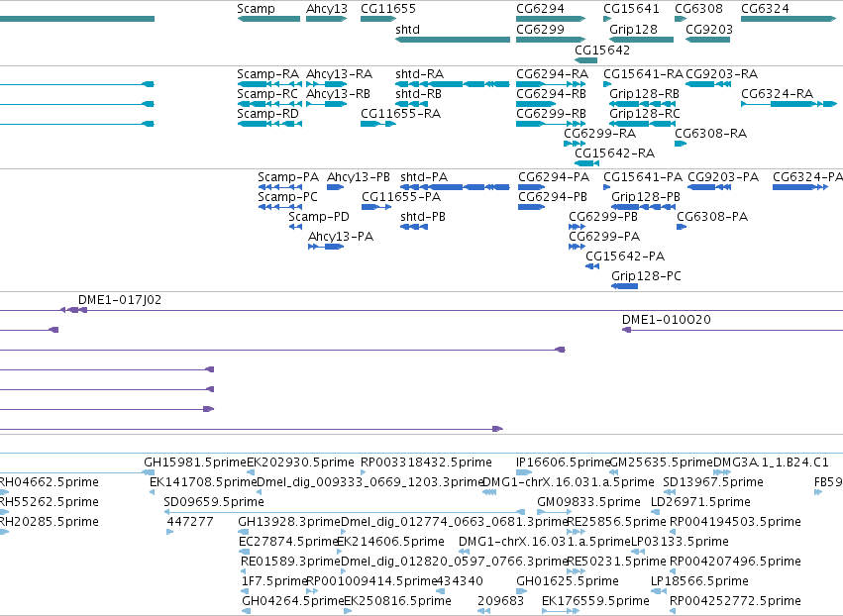Click the Ahcy13-RB transcript label
The image size is (843, 616).
338,93
